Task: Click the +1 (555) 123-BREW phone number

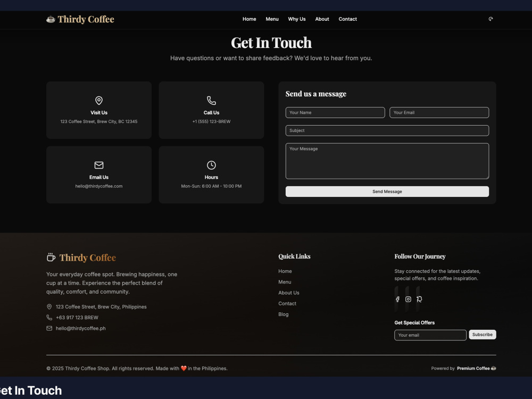Action: pyautogui.click(x=211, y=121)
